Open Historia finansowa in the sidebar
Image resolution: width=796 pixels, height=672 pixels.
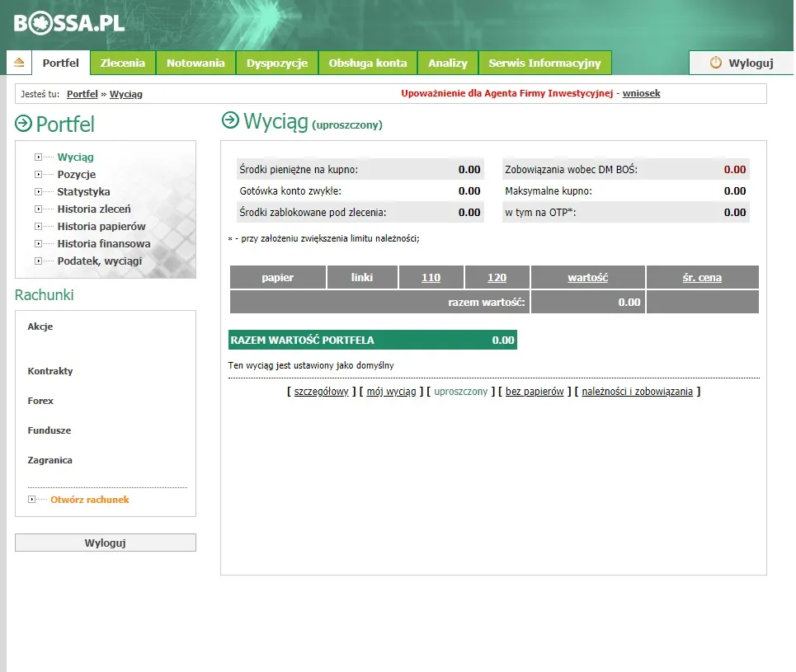coord(104,243)
